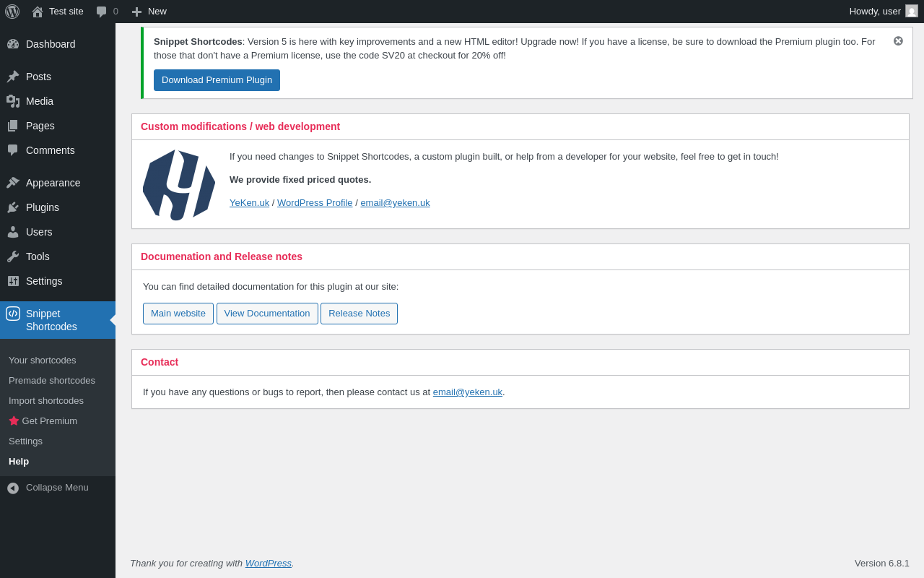Click the Get Premium star icon
Image resolution: width=924 pixels, height=578 pixels.
coord(14,420)
